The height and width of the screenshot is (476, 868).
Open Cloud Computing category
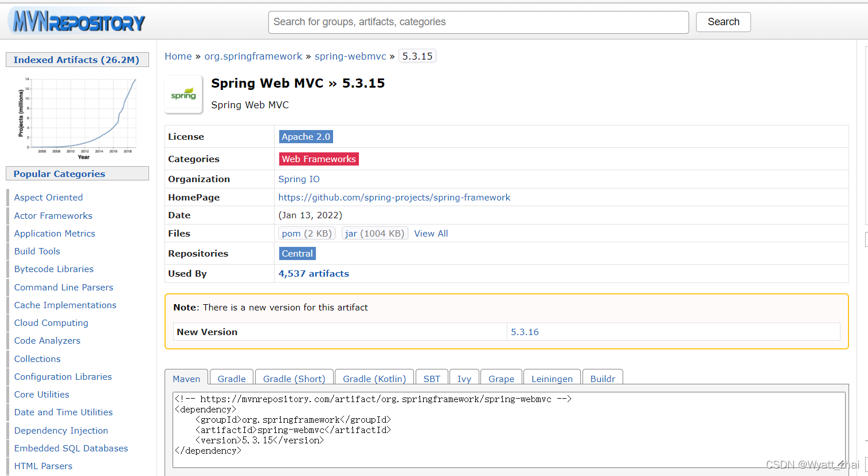click(51, 323)
